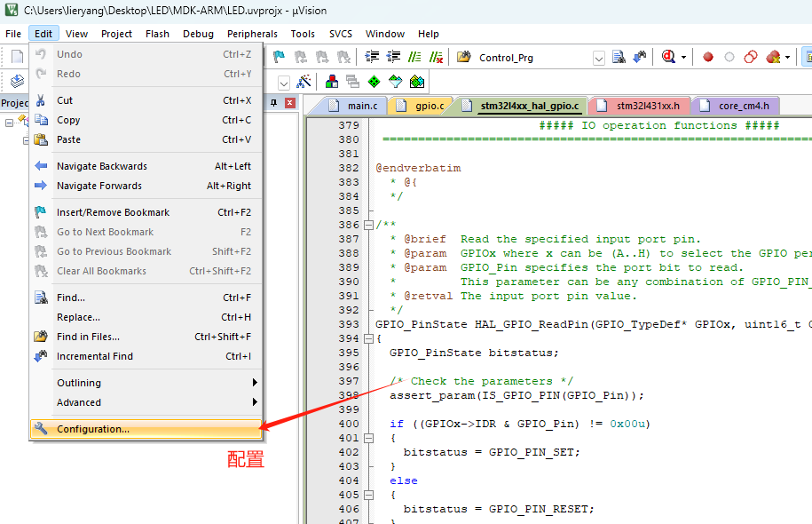The image size is (812, 524).
Task: Collapse the root project tree node
Action: click(10, 123)
